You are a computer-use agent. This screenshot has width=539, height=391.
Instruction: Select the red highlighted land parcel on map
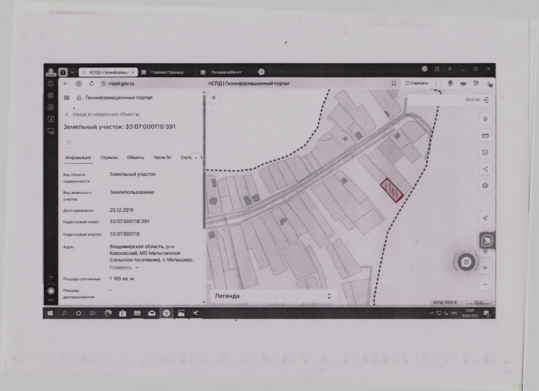pyautogui.click(x=392, y=190)
